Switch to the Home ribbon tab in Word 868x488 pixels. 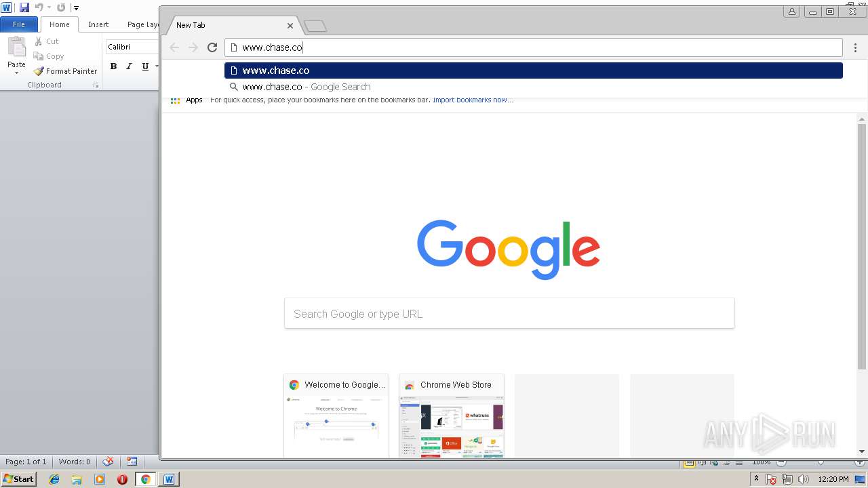[x=59, y=24]
